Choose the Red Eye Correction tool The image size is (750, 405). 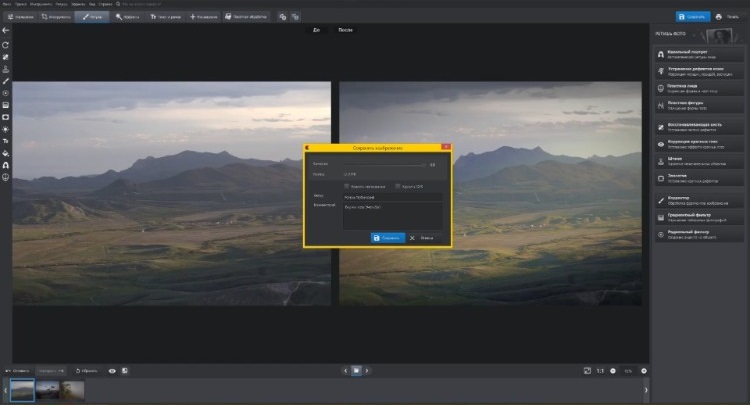tap(690, 143)
